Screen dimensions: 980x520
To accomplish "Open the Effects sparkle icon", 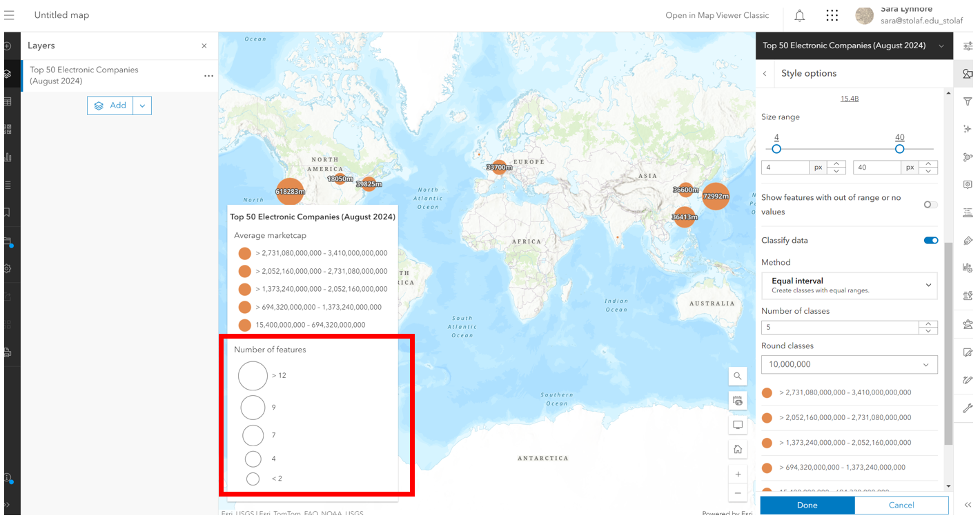I will pyautogui.click(x=968, y=128).
